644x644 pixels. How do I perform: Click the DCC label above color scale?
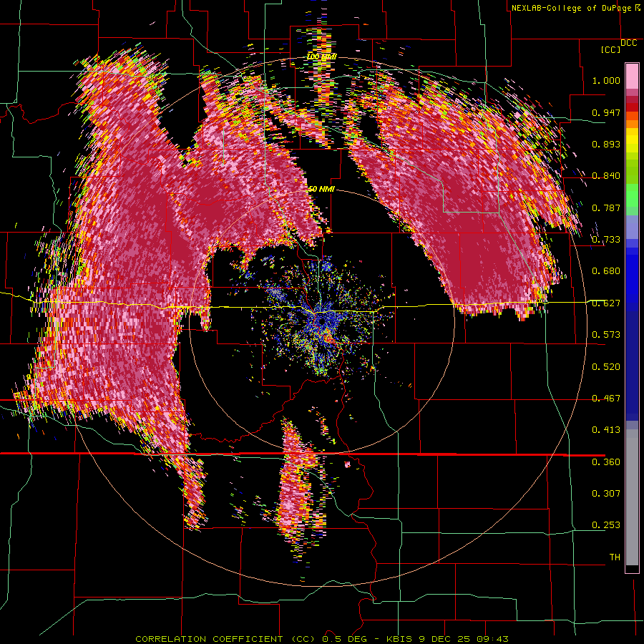[628, 43]
